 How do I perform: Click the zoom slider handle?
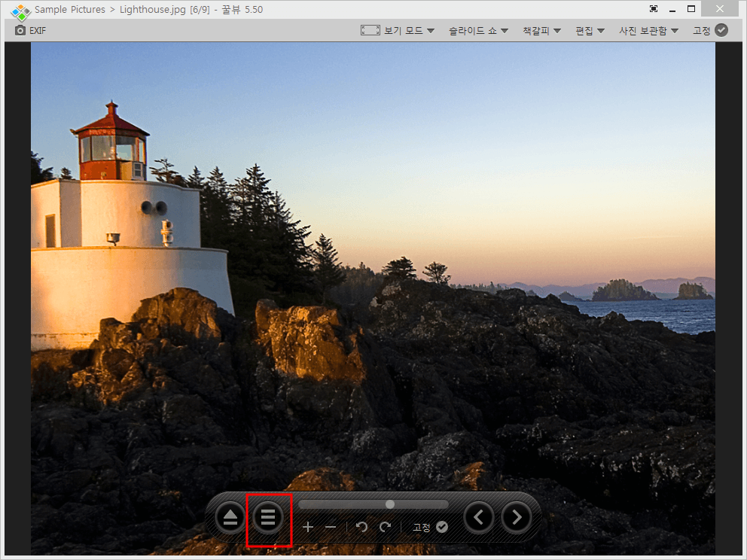tap(390, 504)
